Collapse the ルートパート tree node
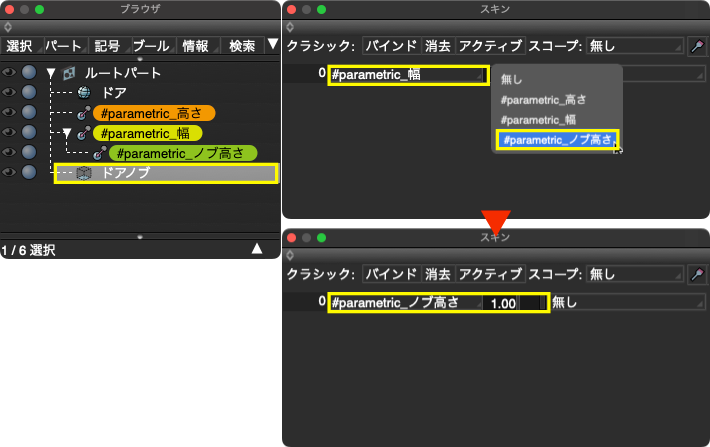Screen dimensions: 710x447 (x=51, y=73)
